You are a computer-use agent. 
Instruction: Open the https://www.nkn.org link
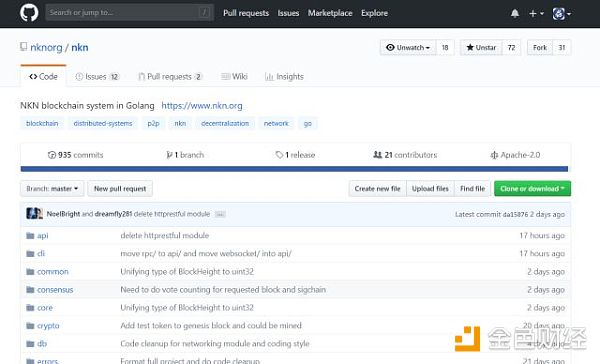click(x=202, y=106)
